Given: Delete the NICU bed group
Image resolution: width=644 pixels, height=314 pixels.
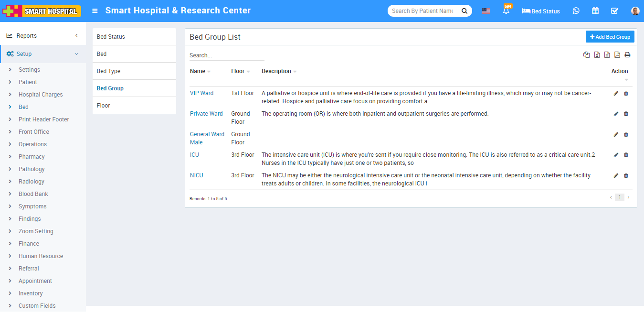Looking at the screenshot, I should pyautogui.click(x=626, y=175).
